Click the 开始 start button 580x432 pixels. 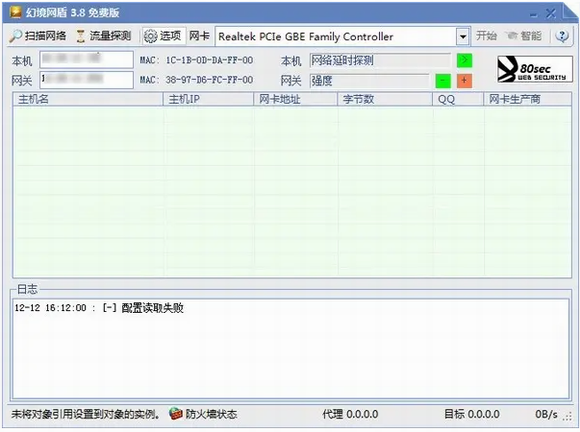486,36
